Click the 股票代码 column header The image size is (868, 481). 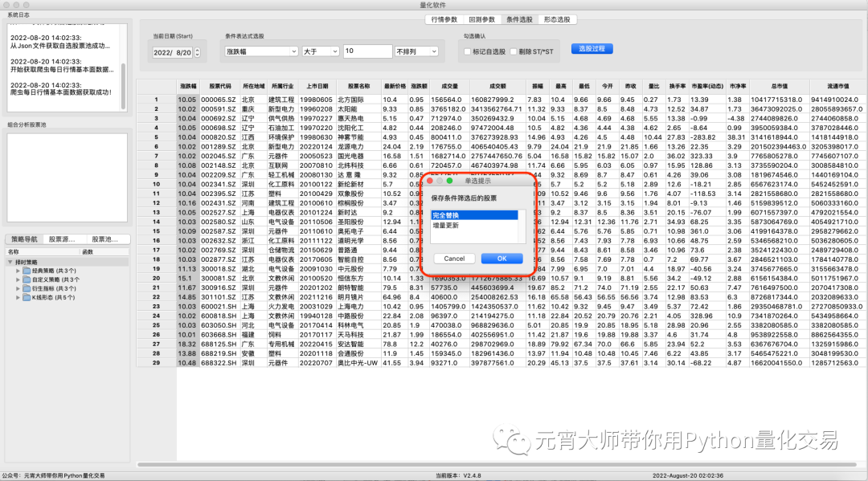[219, 86]
